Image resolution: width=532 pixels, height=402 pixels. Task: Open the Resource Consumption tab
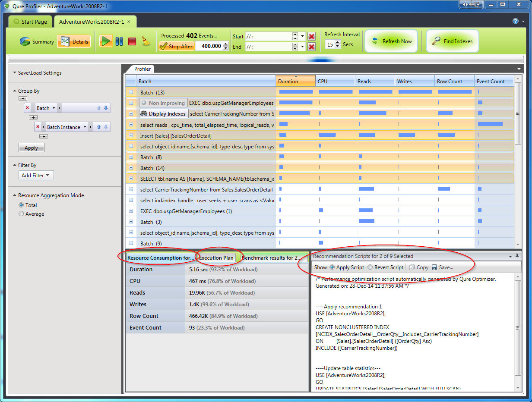(x=161, y=258)
